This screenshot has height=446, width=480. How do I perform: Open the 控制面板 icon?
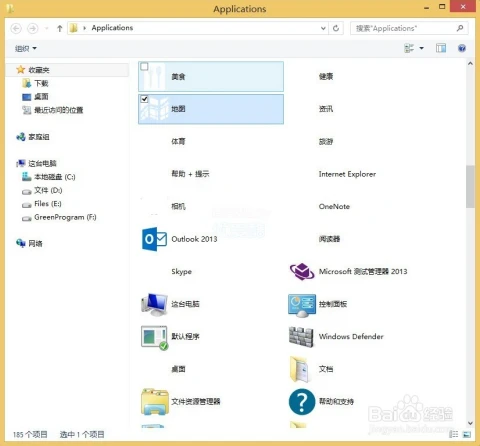(x=302, y=305)
